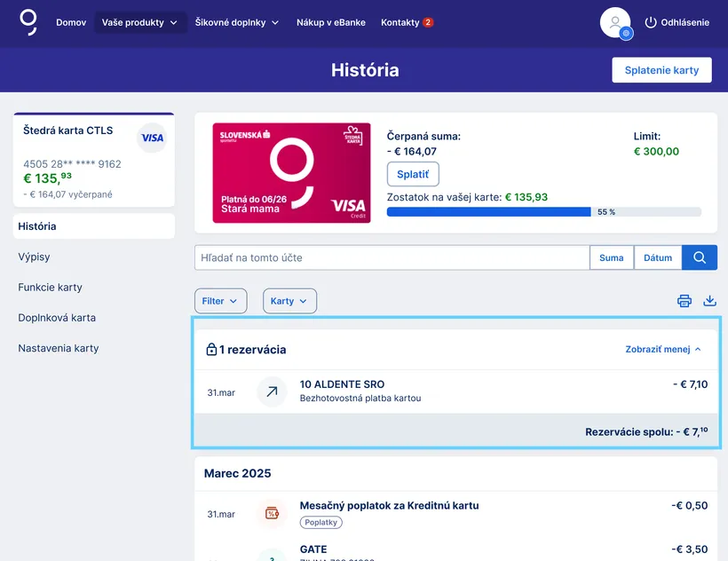Viewport: 728px width, 561px height.
Task: Click the lock icon next to 1 rezervácia
Action: pyautogui.click(x=212, y=349)
